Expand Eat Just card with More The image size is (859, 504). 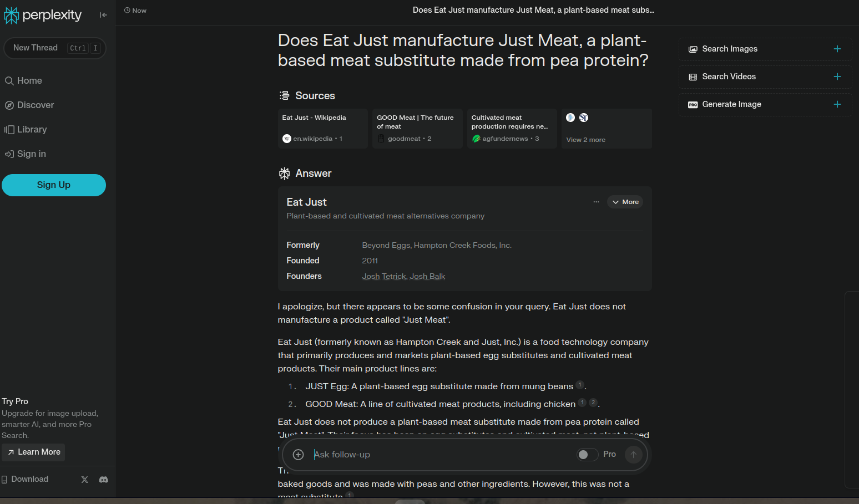click(x=625, y=202)
